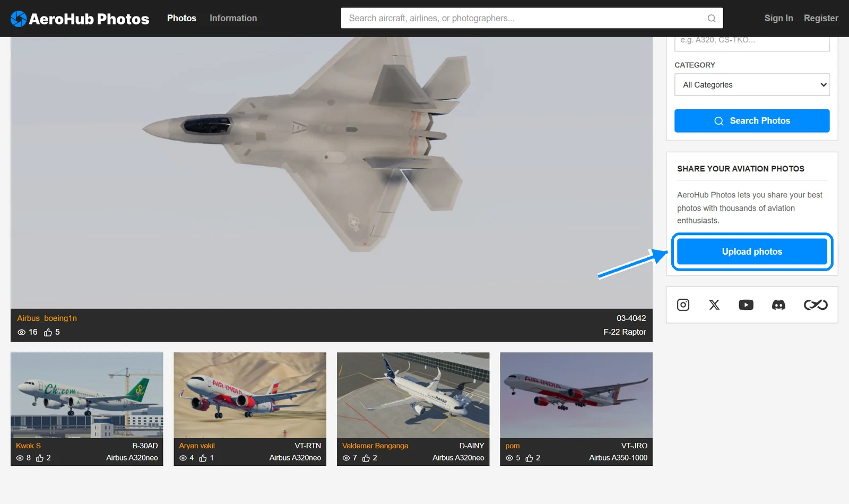Click the AeroHub Photos brand title

89,19
